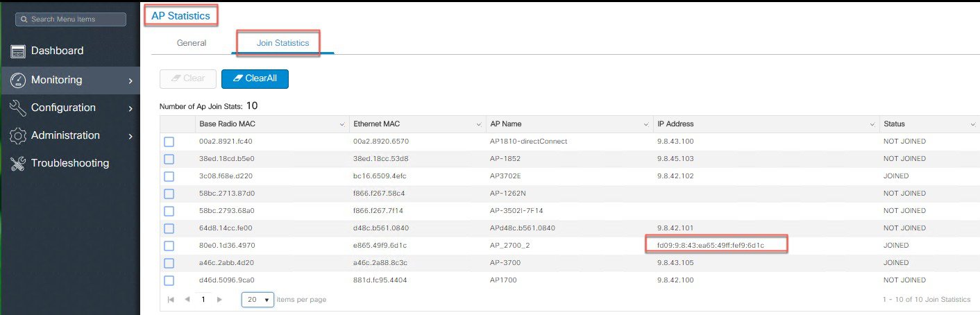Screen dimensions: 980x315
Task: Go to previous page of results
Action: pyautogui.click(x=187, y=300)
